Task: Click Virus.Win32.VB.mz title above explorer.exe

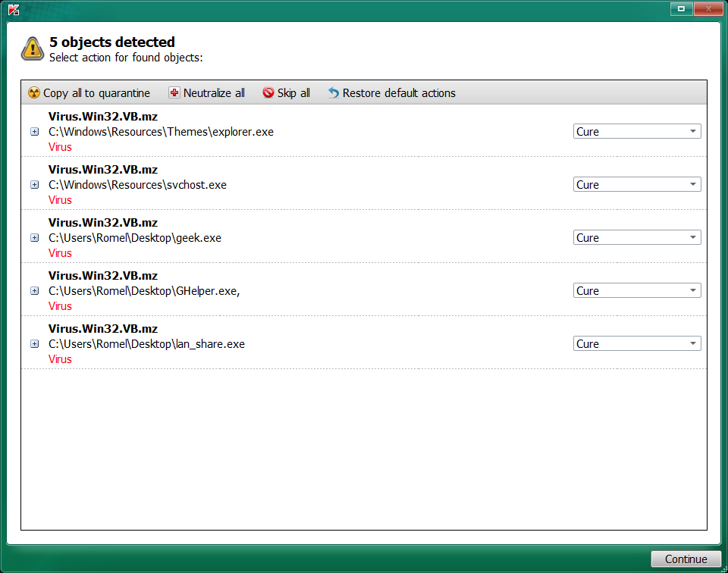Action: click(x=103, y=117)
